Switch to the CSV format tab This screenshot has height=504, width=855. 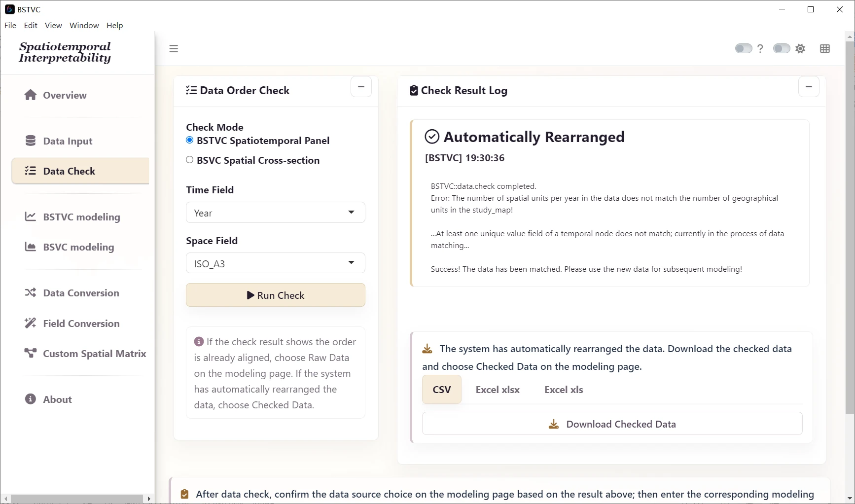(442, 390)
